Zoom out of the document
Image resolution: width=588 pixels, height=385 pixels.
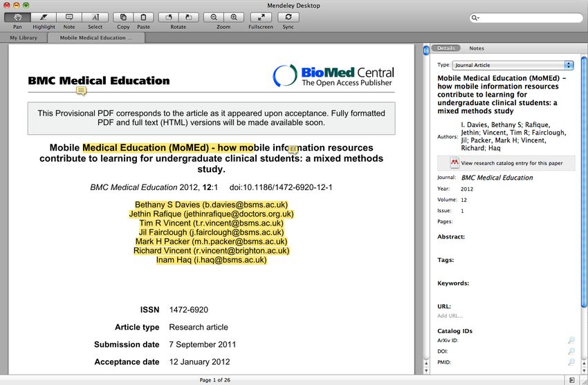point(214,17)
